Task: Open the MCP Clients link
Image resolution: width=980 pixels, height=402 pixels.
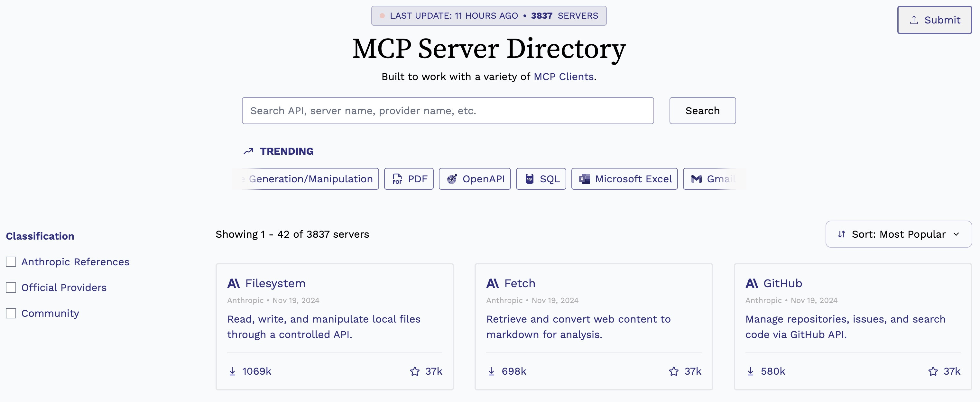Action: pyautogui.click(x=563, y=77)
